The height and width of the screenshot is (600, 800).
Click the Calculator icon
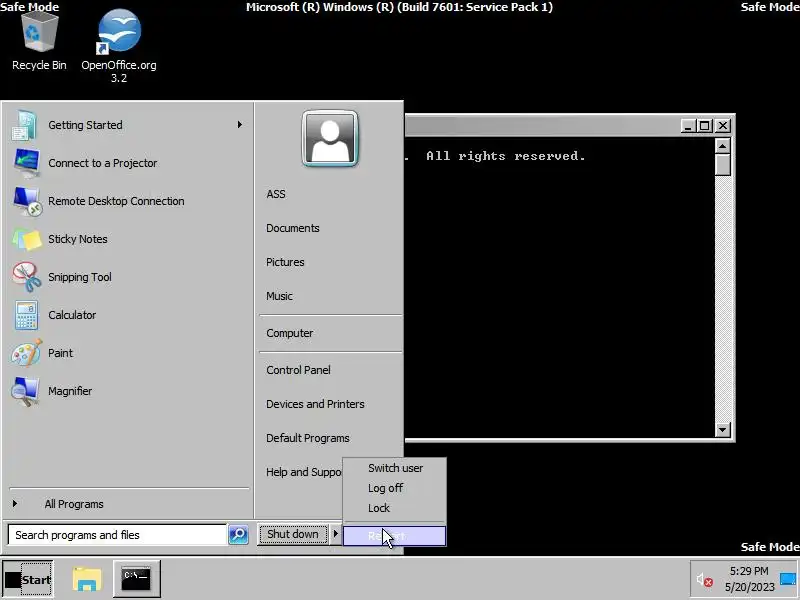pos(26,315)
